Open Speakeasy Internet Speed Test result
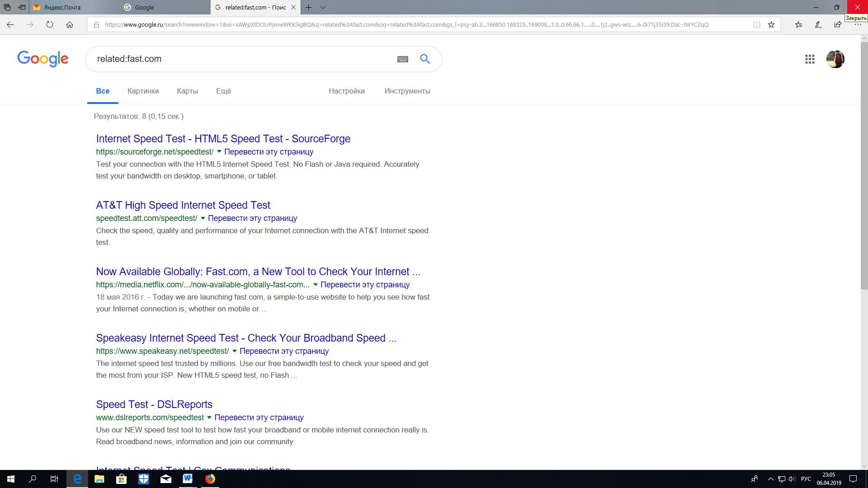The height and width of the screenshot is (488, 868). click(246, 338)
